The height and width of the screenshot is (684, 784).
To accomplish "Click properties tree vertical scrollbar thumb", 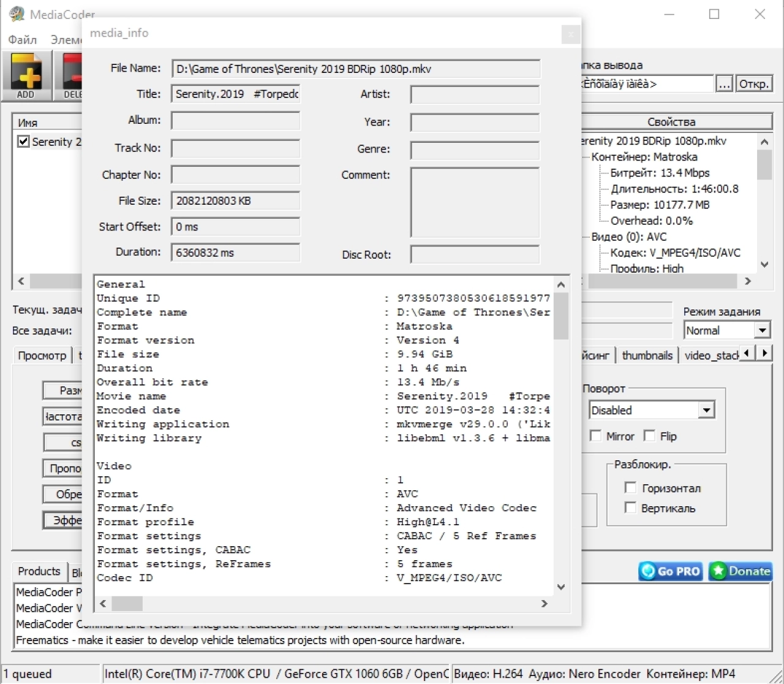I will click(764, 164).
